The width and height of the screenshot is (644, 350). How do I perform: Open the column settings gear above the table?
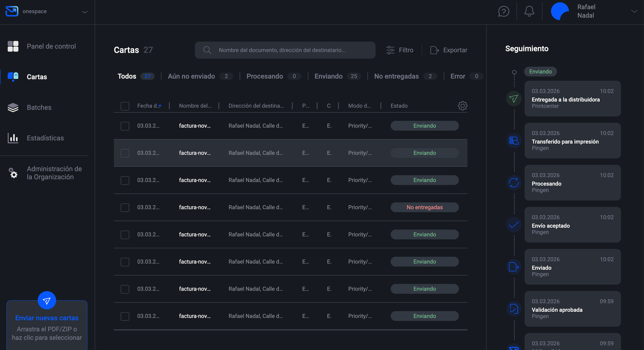[462, 106]
